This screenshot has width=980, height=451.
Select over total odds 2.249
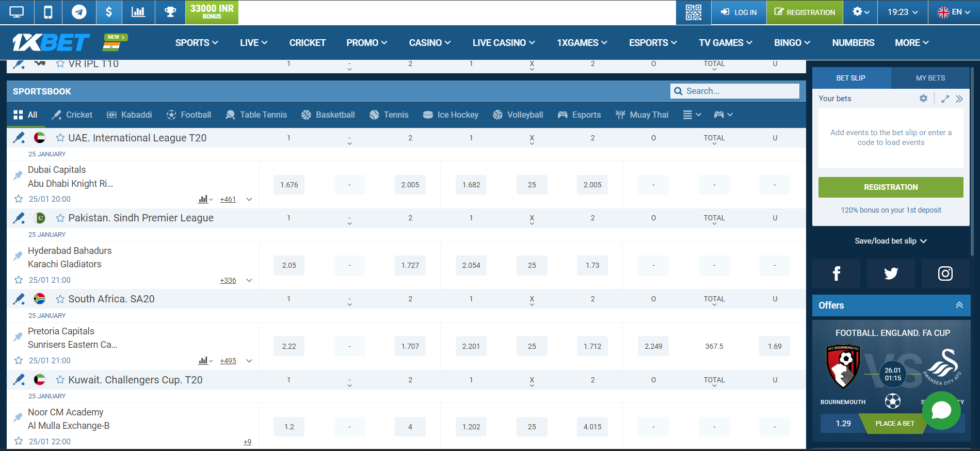pyautogui.click(x=653, y=346)
